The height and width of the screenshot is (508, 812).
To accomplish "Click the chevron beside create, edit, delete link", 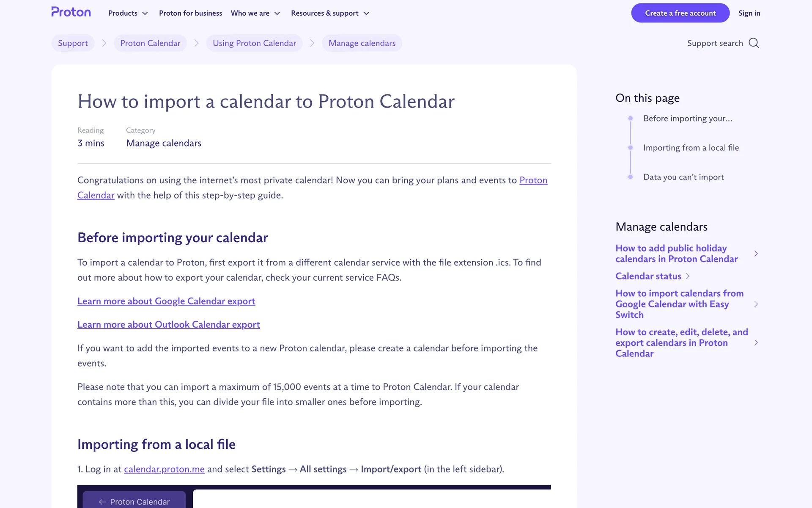I will click(756, 343).
